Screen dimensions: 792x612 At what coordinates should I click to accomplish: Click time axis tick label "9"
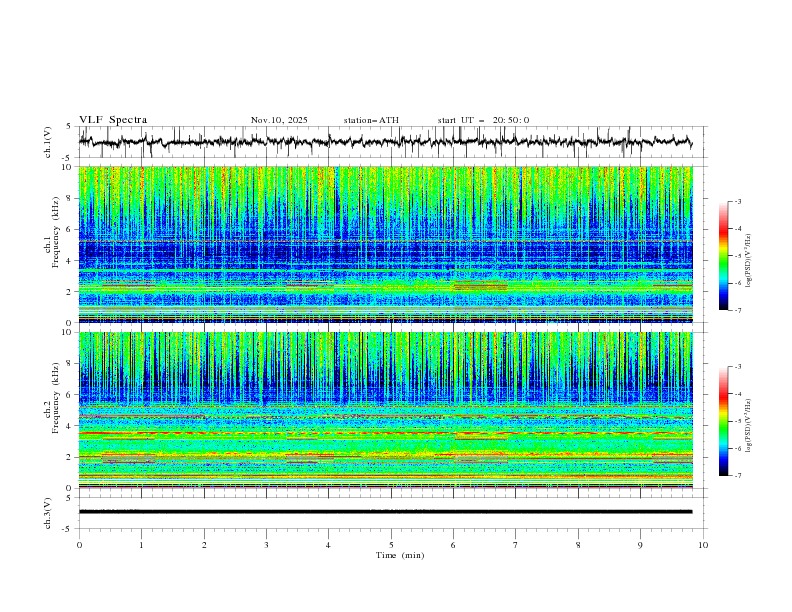(640, 545)
